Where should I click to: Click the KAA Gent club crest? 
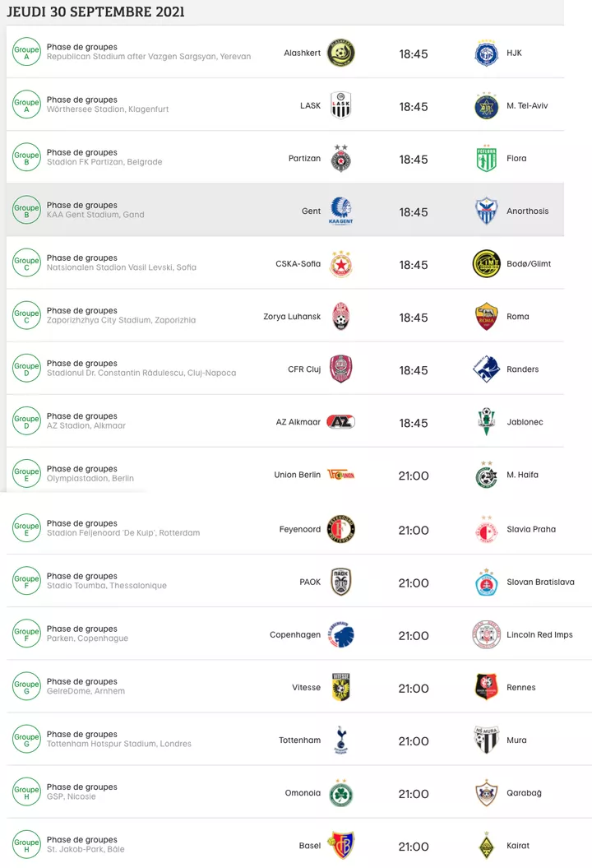click(x=340, y=210)
